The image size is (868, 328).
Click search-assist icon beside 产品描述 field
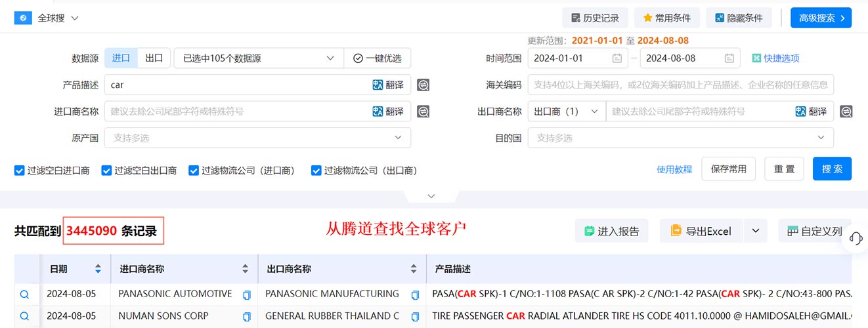coord(423,85)
